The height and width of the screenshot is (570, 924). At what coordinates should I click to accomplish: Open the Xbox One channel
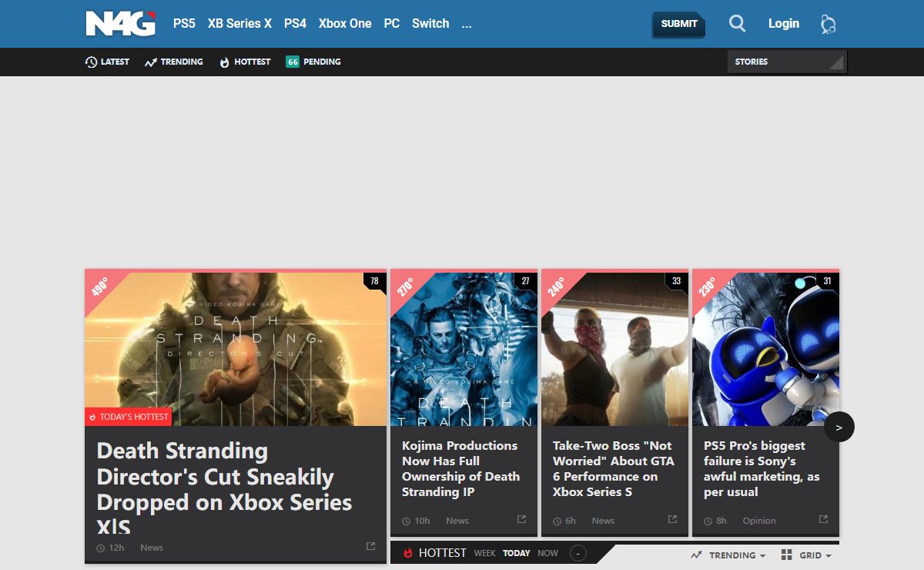345,23
